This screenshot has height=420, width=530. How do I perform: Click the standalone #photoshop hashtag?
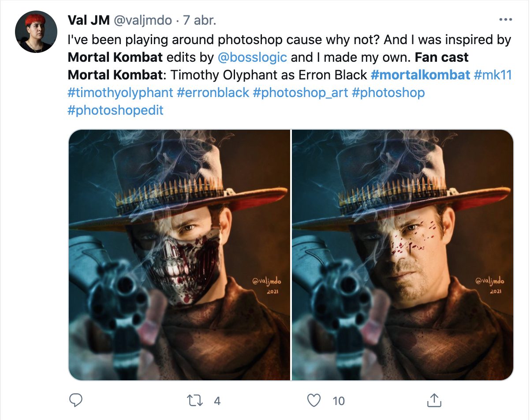coord(388,93)
